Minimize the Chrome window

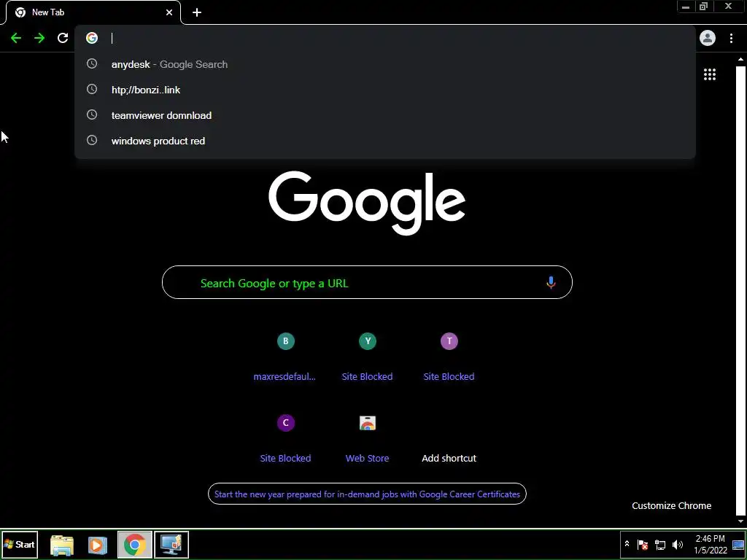[686, 7]
